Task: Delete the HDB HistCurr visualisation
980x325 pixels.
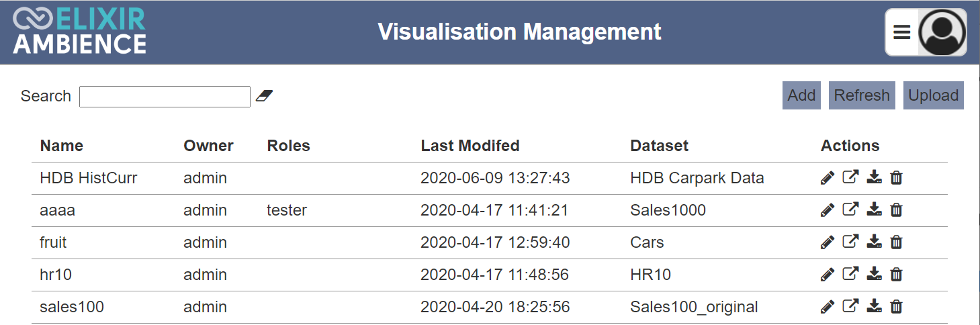Action: (x=896, y=178)
